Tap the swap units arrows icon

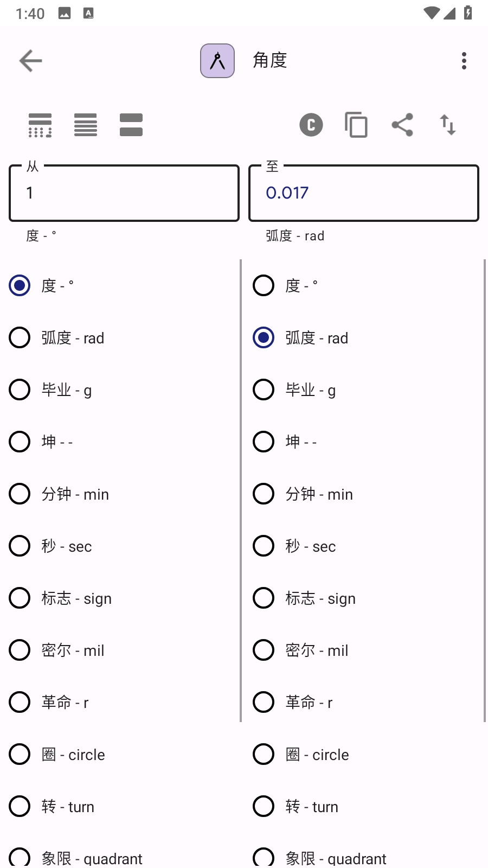pos(447,125)
